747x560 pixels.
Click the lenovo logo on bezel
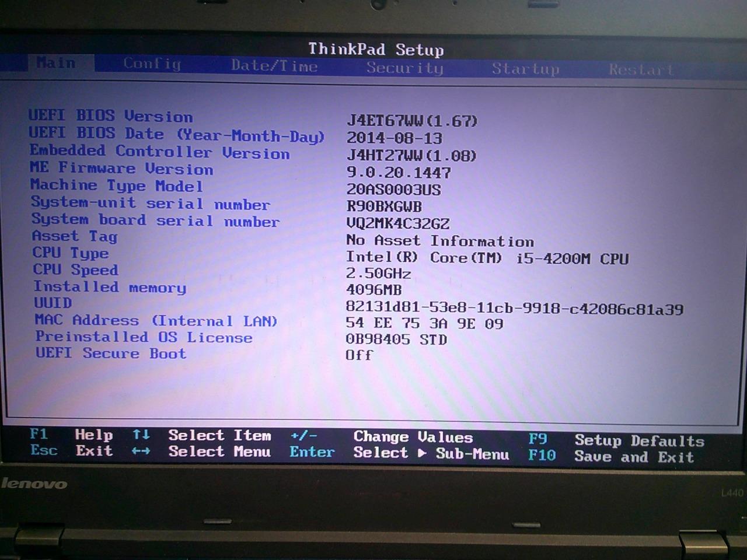34,484
